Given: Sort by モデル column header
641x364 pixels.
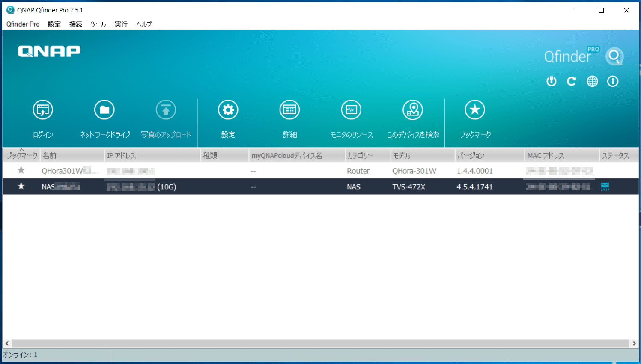Looking at the screenshot, I should (423, 155).
